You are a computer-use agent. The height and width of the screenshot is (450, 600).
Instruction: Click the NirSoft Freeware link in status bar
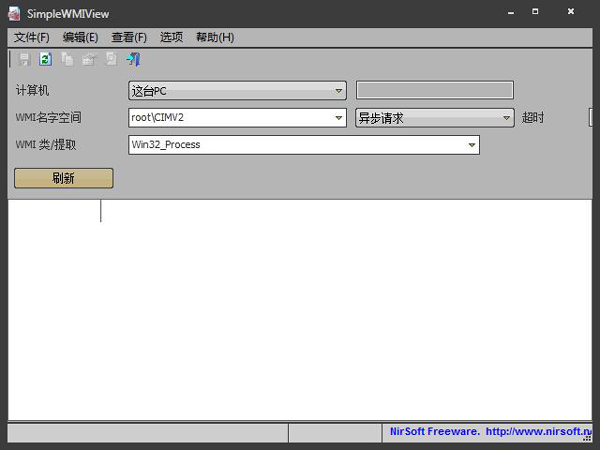tap(491, 432)
